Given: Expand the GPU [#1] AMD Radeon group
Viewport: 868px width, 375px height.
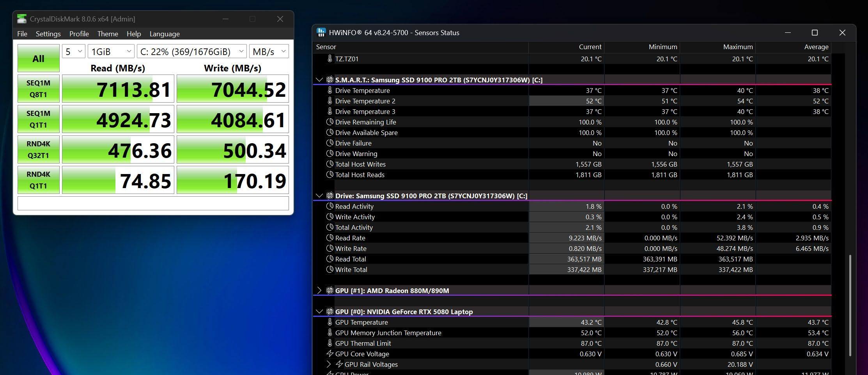Looking at the screenshot, I should click(x=319, y=290).
